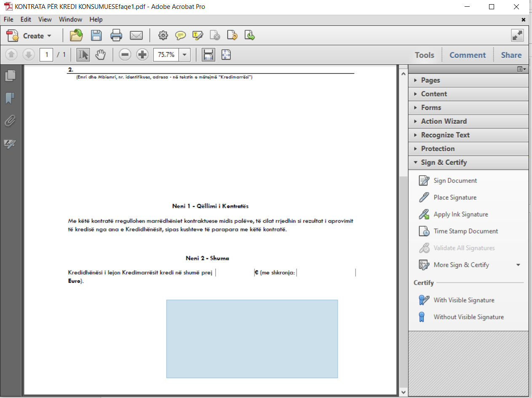This screenshot has width=532, height=398.
Task: Open the Window menu
Action: [70, 19]
